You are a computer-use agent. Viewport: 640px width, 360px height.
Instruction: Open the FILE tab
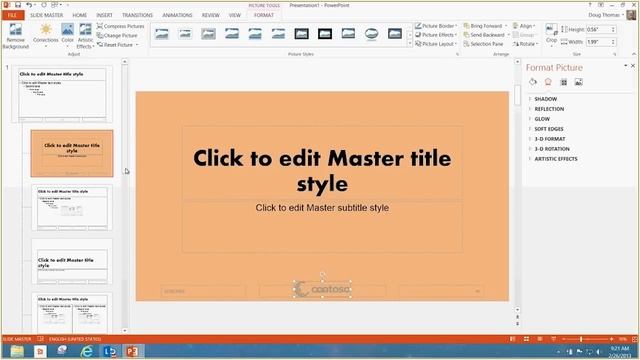(x=13, y=15)
